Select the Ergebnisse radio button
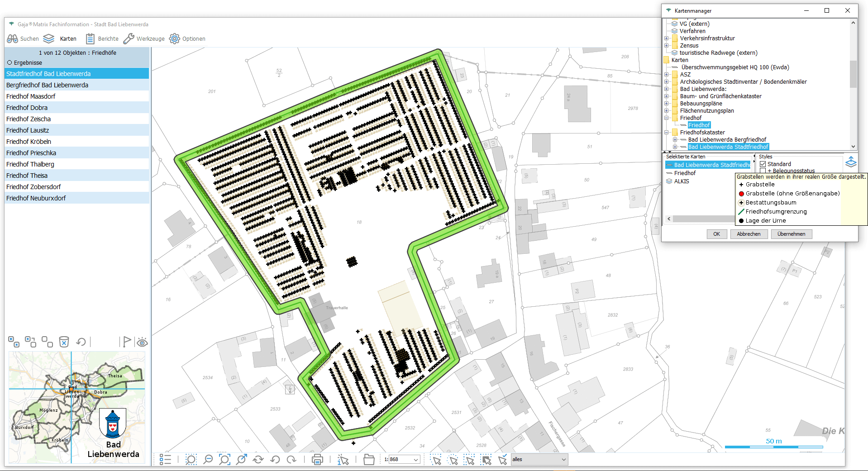The width and height of the screenshot is (868, 471). point(10,63)
